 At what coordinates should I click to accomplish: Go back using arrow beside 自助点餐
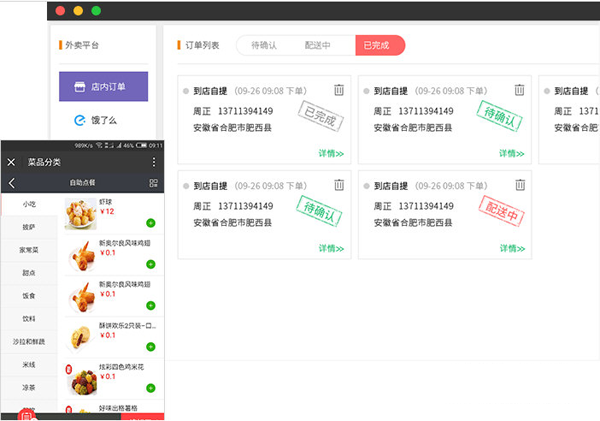(12, 183)
